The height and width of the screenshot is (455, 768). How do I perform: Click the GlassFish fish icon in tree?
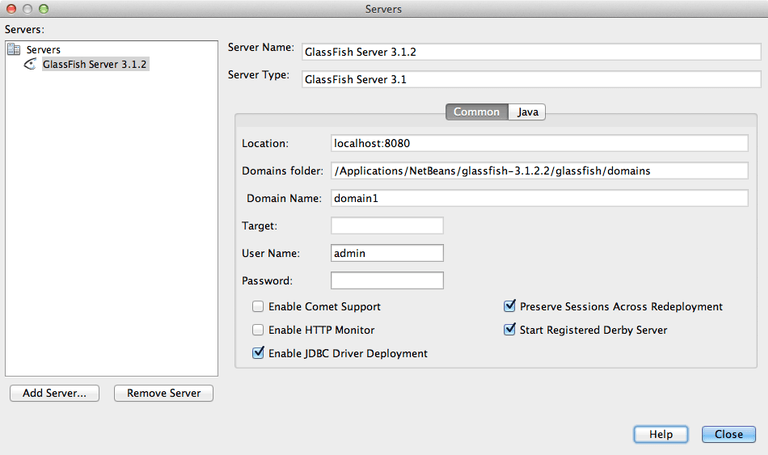pyautogui.click(x=30, y=64)
